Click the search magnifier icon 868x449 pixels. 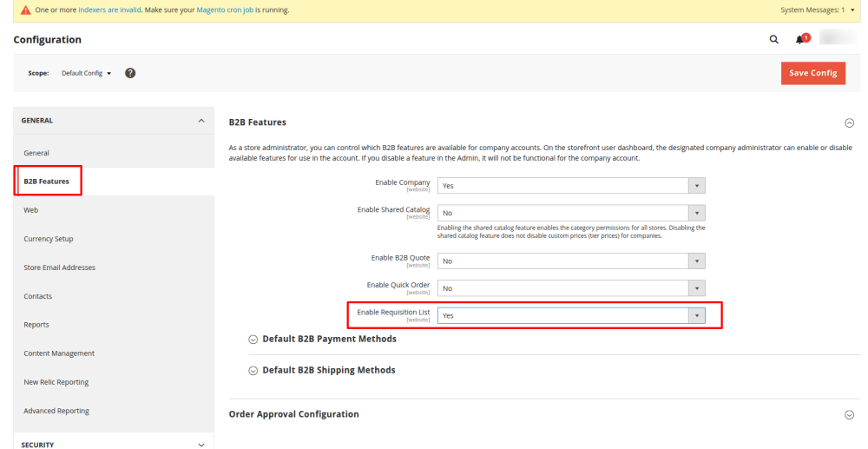(x=773, y=39)
